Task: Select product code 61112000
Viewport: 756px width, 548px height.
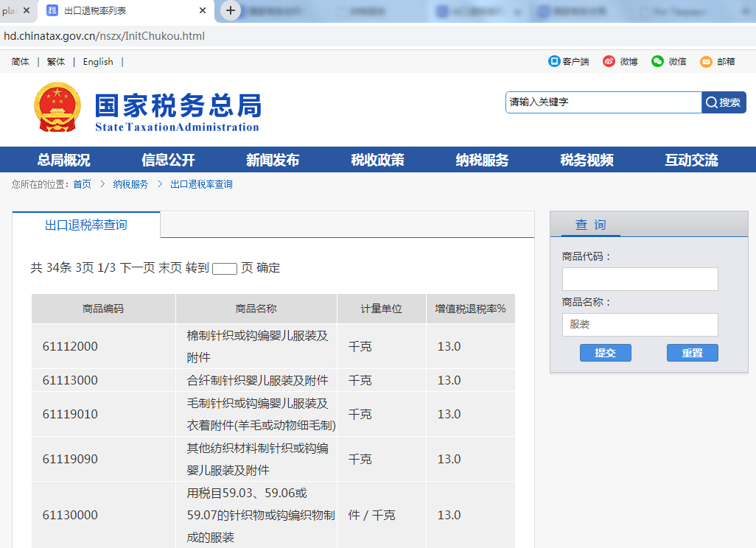Action: (70, 346)
